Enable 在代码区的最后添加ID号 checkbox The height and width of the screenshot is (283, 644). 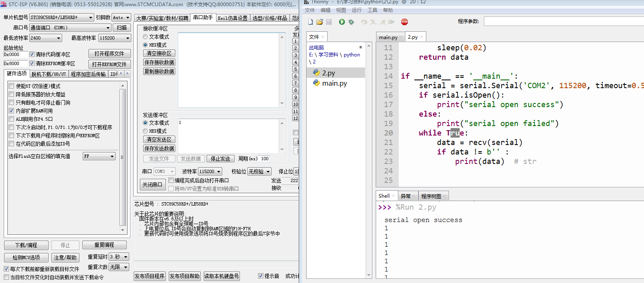(x=12, y=144)
